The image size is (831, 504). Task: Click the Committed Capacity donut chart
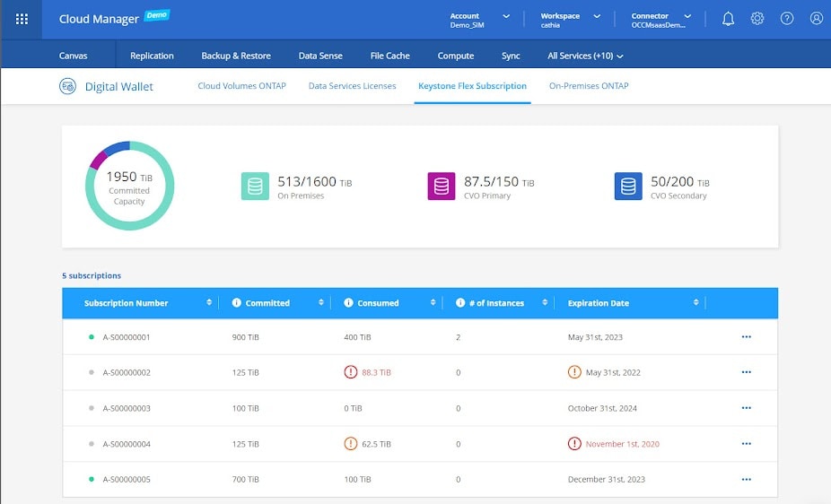(x=130, y=186)
